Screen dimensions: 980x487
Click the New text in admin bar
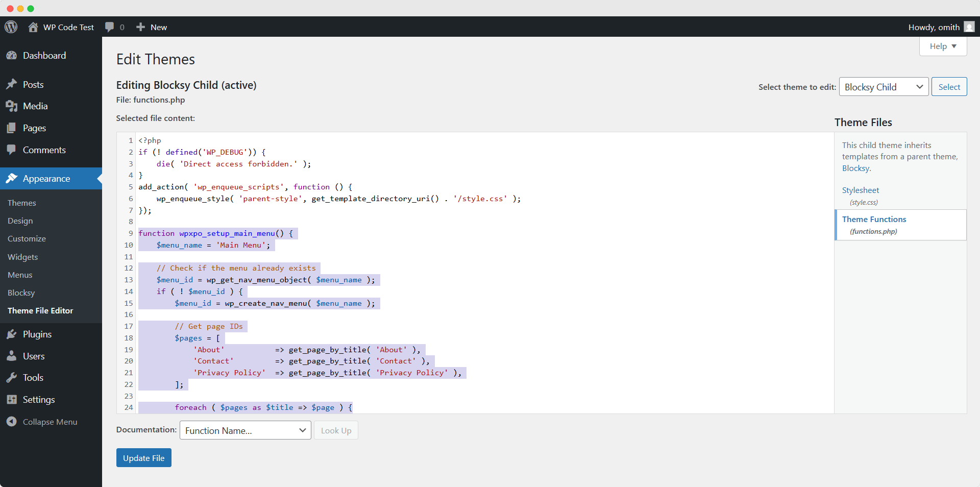pos(159,27)
